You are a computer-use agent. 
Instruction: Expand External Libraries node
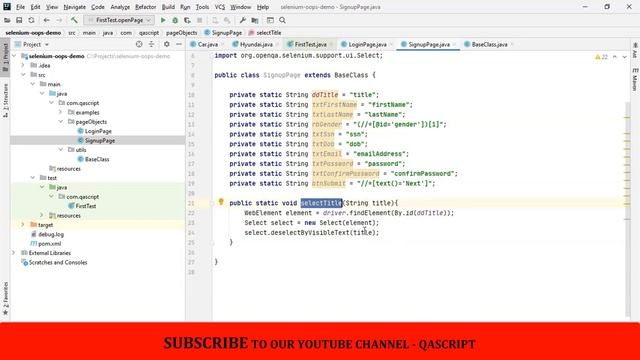[x=15, y=253]
